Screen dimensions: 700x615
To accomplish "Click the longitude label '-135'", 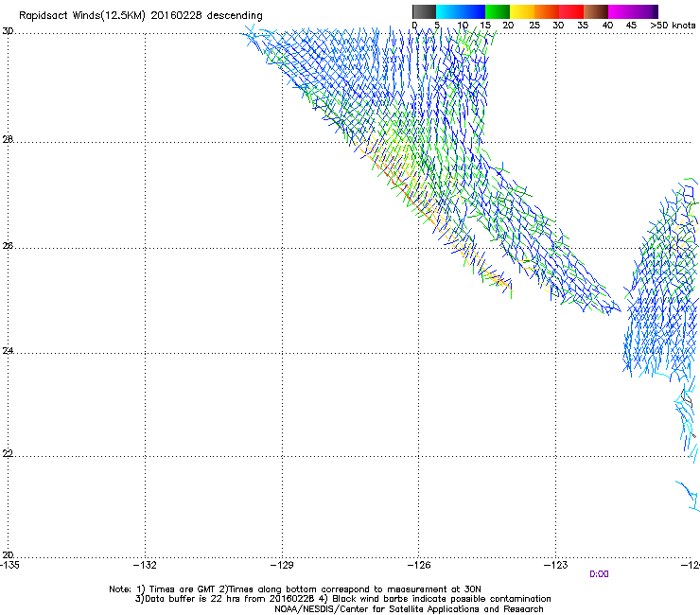I will click(x=9, y=565).
